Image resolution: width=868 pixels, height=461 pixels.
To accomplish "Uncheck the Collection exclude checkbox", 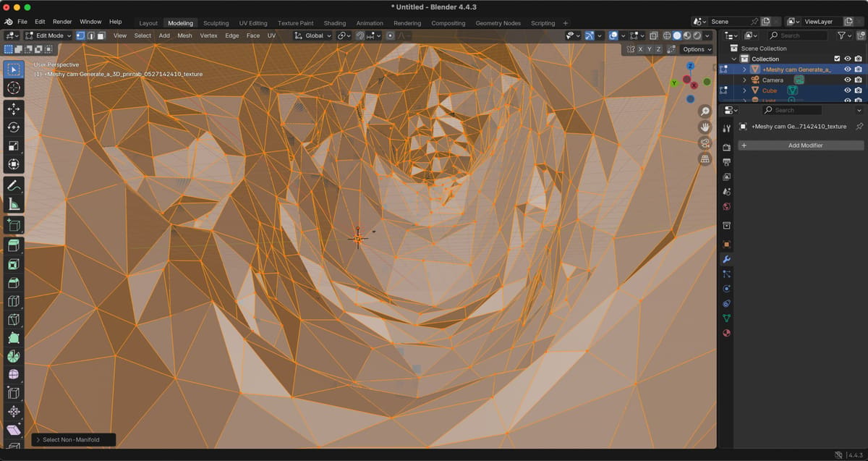I will 837,59.
